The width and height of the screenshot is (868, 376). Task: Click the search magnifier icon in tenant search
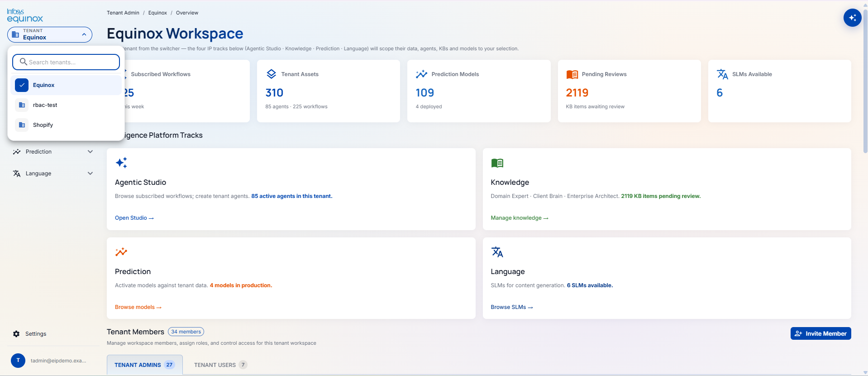coord(23,62)
